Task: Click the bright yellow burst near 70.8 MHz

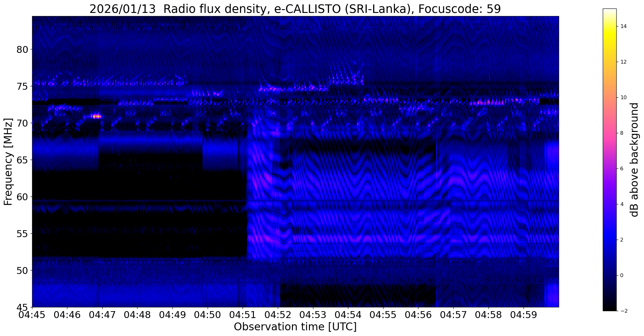Action: [96, 117]
